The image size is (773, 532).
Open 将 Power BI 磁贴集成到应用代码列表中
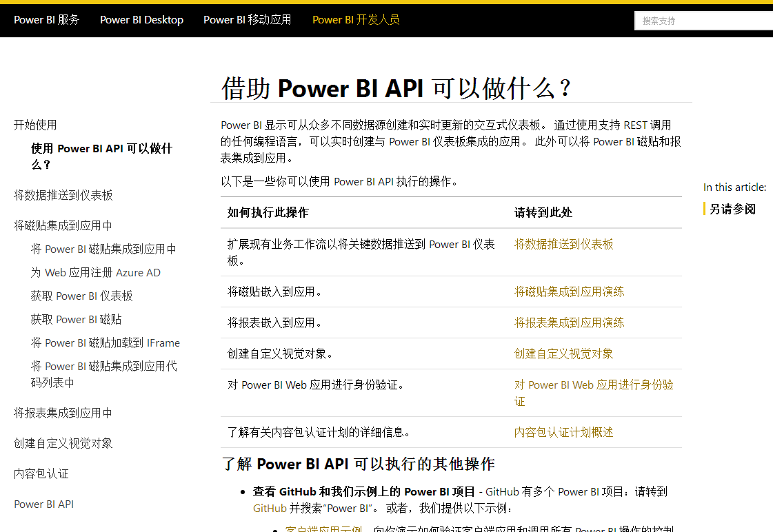104,374
